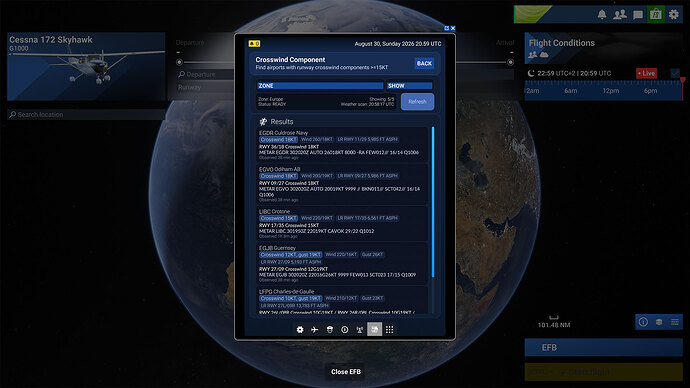Click the BACK button
690x388 pixels.
click(424, 63)
